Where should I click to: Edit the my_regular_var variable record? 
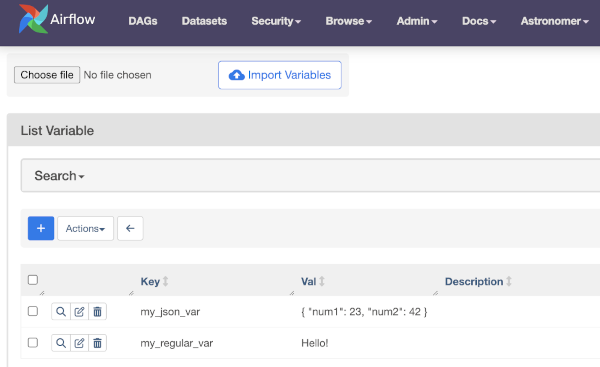point(79,343)
